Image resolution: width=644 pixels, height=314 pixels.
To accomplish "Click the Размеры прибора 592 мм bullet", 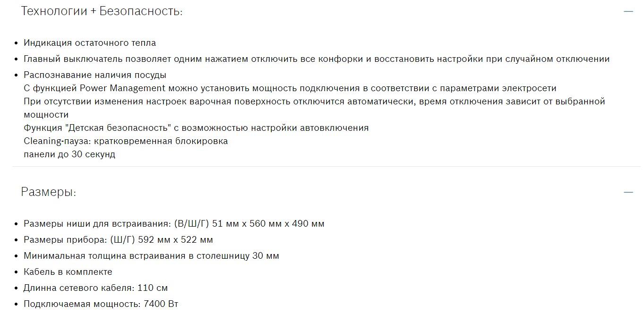I will click(x=118, y=240).
